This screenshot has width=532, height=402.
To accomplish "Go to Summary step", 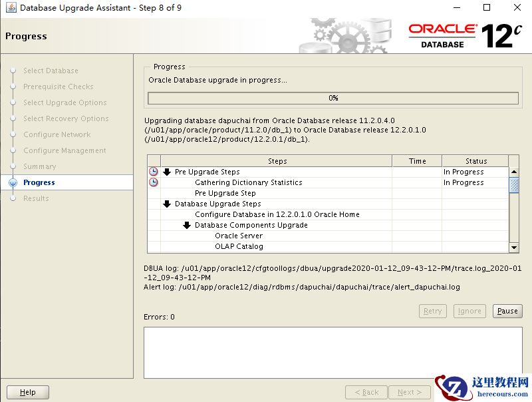I will click(x=40, y=166).
